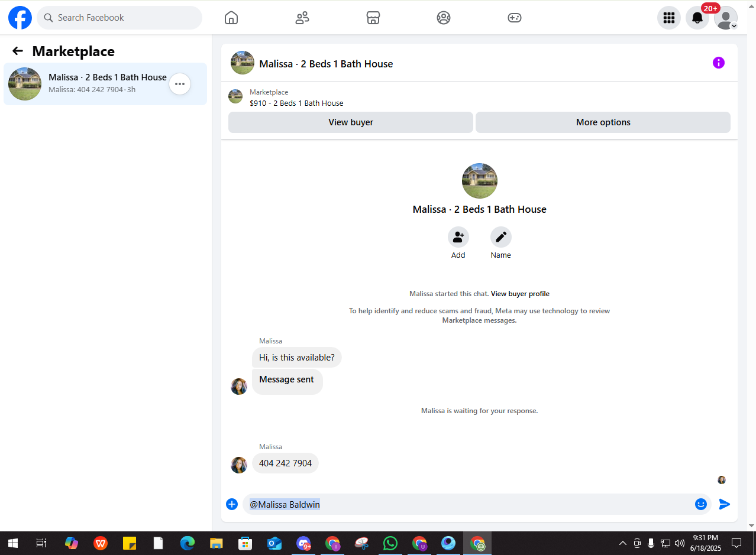Open the View buyer profile link
This screenshot has height=555, width=756.
coord(520,294)
